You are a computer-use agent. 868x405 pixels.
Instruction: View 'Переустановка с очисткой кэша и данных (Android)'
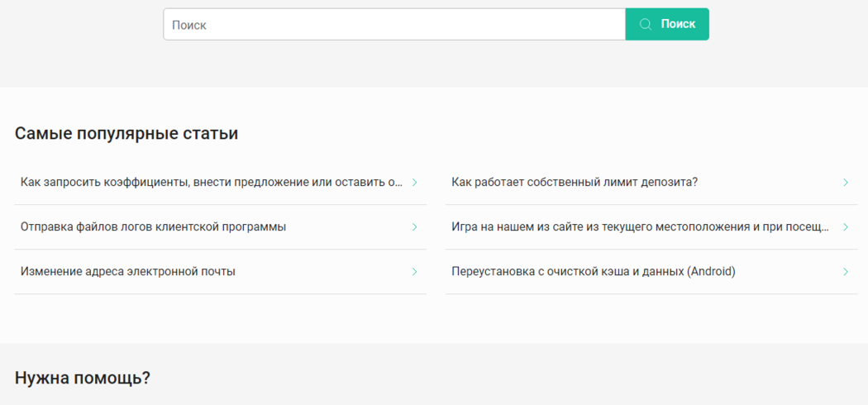pyautogui.click(x=593, y=271)
